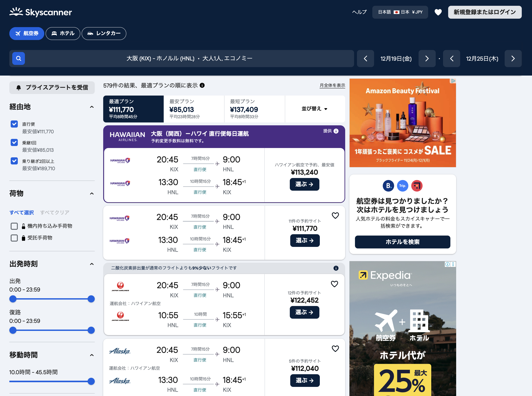Switch to the 最安プラン cheapest tab
532x396 pixels.
194,109
